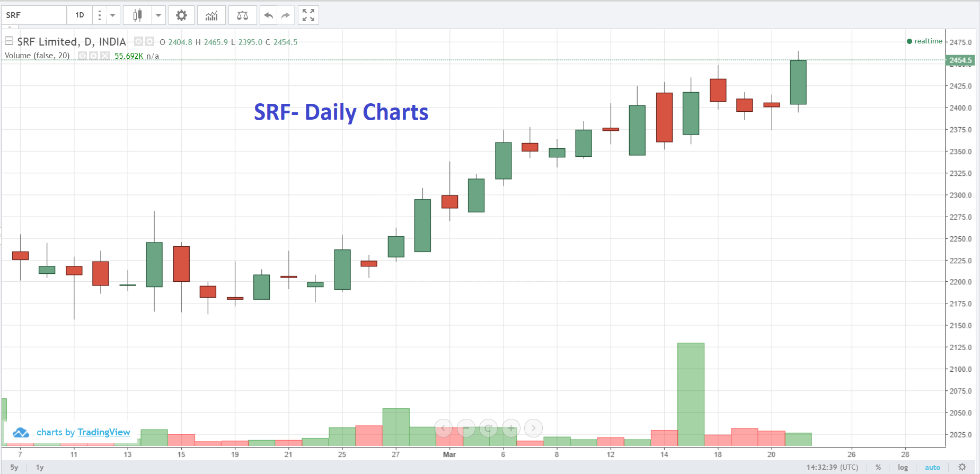Click date axis label 14

[x=664, y=454]
